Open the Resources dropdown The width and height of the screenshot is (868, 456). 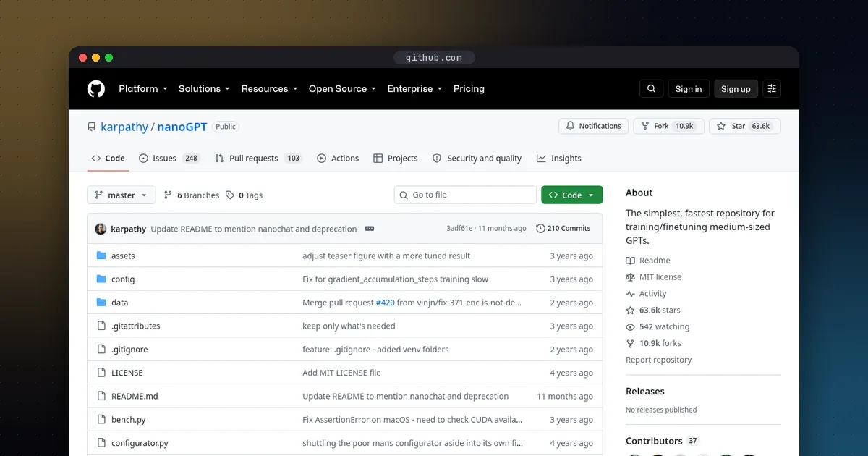click(x=270, y=89)
